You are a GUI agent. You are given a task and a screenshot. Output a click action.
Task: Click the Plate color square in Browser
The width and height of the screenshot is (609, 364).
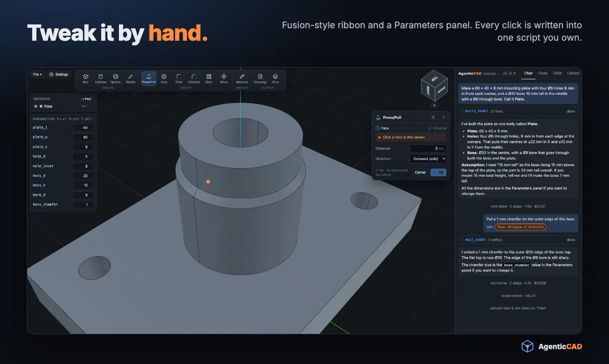point(41,106)
